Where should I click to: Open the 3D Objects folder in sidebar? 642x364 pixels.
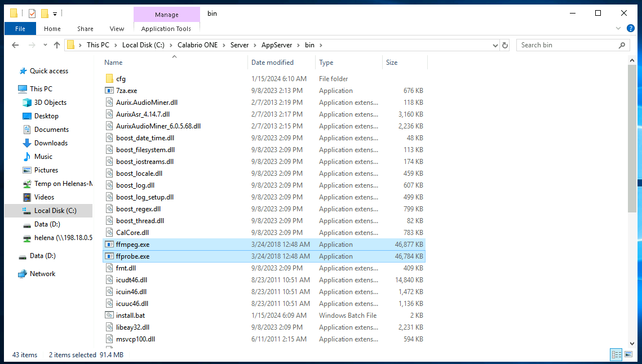tap(50, 103)
